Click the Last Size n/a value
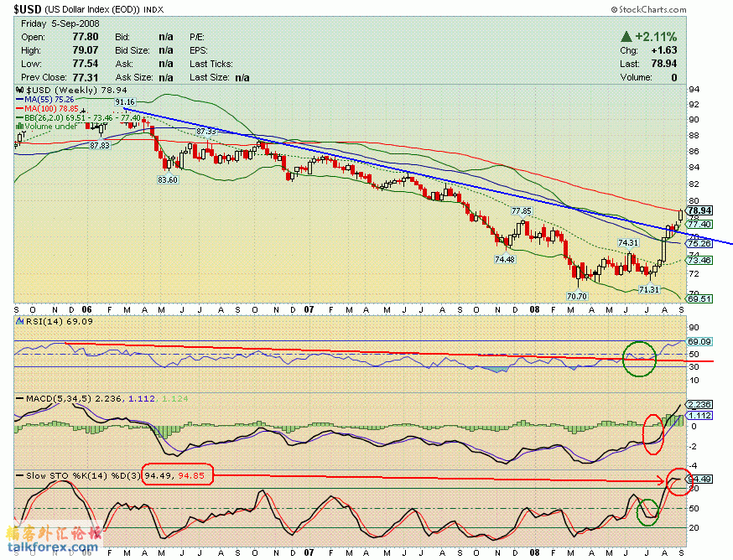 tap(242, 77)
